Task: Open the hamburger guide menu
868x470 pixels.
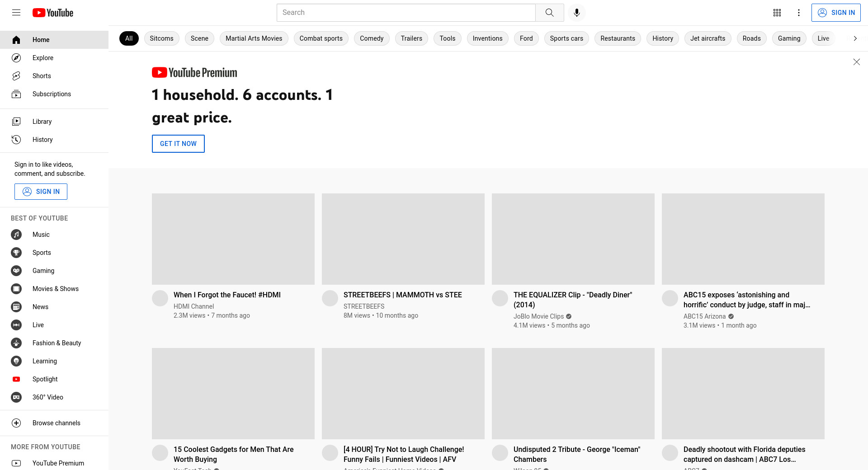Action: click(16, 13)
